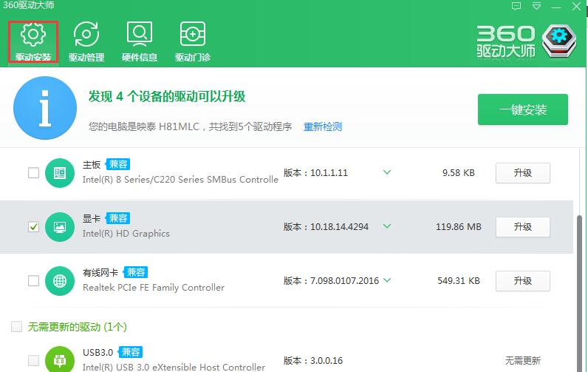Click the USB3.0 device icon
This screenshot has width=588, height=372.
click(60, 359)
